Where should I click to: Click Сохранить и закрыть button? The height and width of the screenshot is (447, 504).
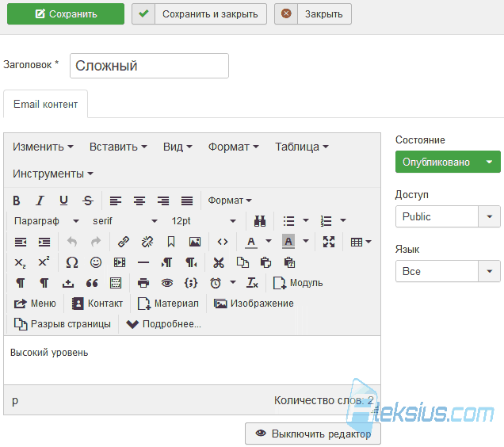[199, 13]
